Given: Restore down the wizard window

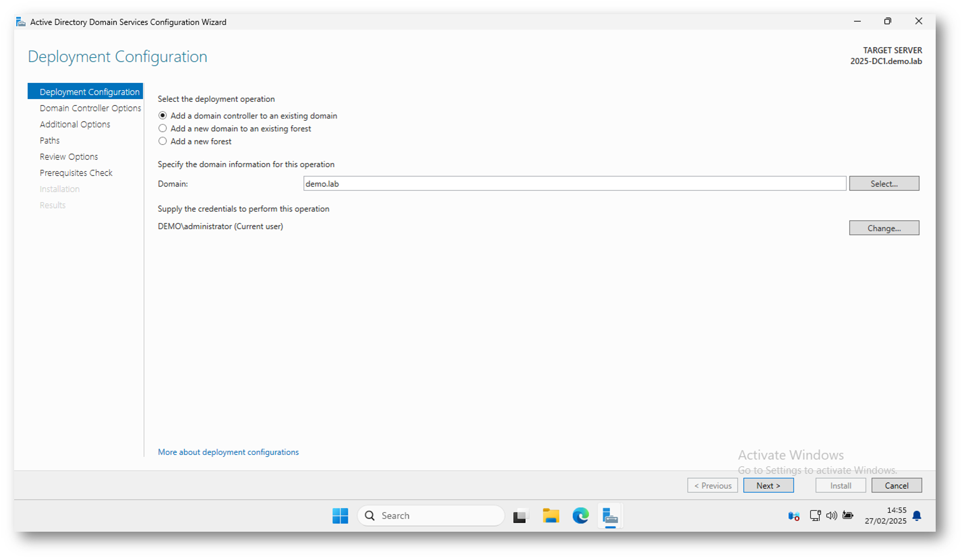Looking at the screenshot, I should (888, 22).
